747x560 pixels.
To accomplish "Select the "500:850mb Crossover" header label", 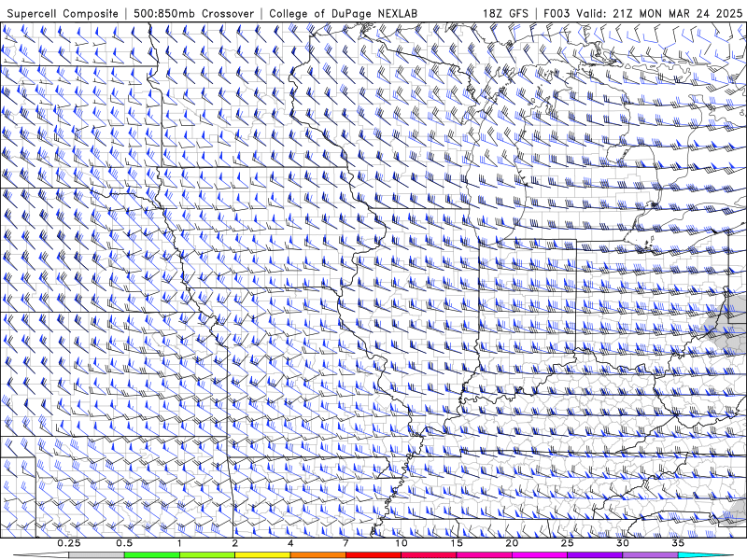I will pos(194,13).
